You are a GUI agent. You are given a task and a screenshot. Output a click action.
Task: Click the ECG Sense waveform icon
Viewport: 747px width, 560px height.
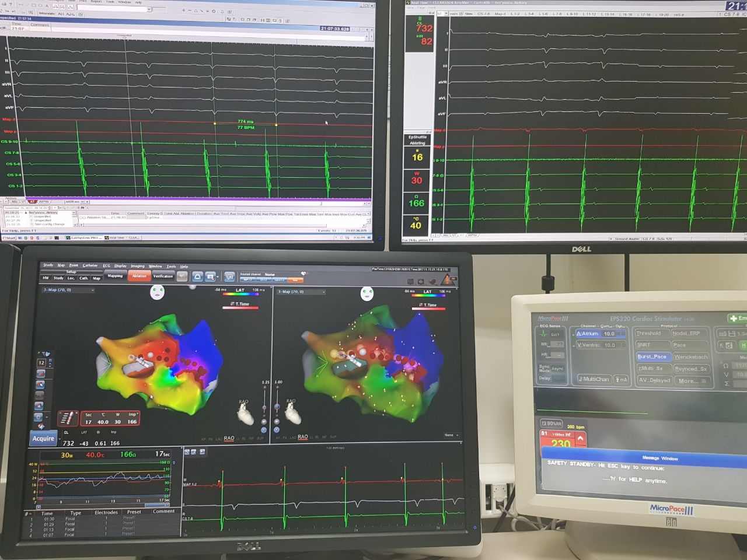coord(544,334)
